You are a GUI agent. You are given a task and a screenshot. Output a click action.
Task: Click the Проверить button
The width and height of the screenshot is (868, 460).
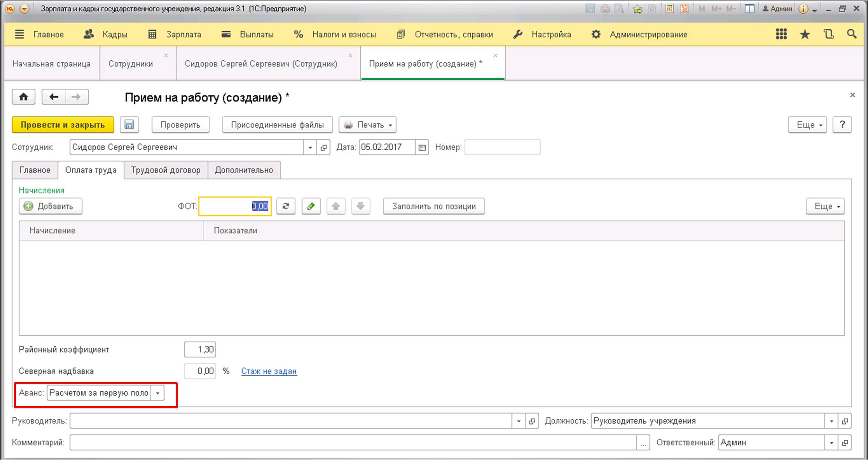[x=180, y=125]
